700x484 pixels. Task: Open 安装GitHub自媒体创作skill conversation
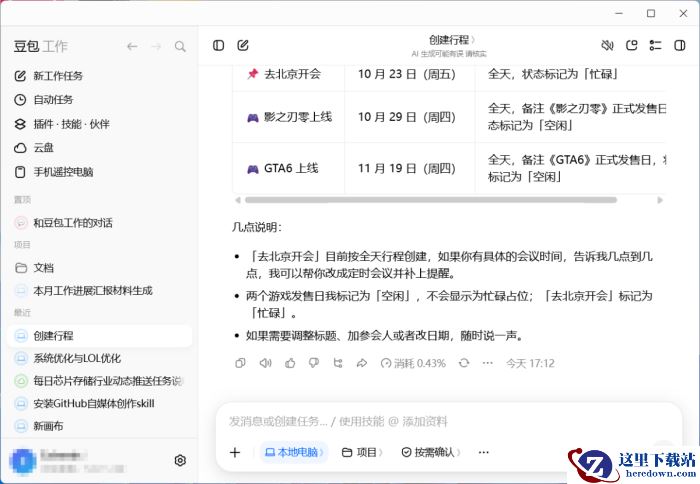[100, 404]
